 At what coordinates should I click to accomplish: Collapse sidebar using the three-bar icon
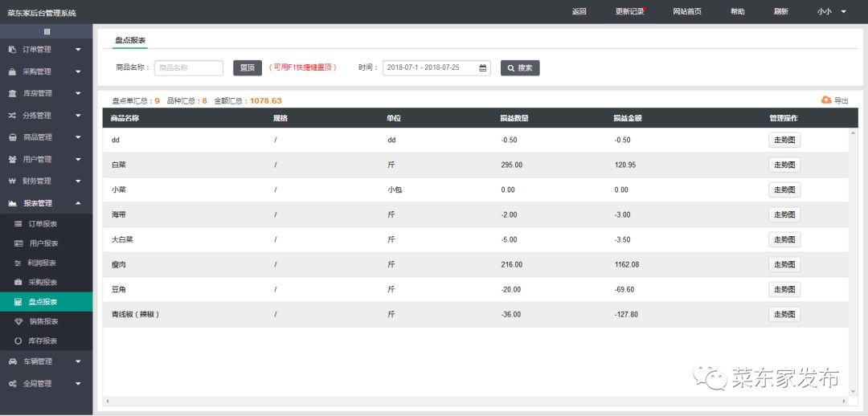[x=47, y=31]
